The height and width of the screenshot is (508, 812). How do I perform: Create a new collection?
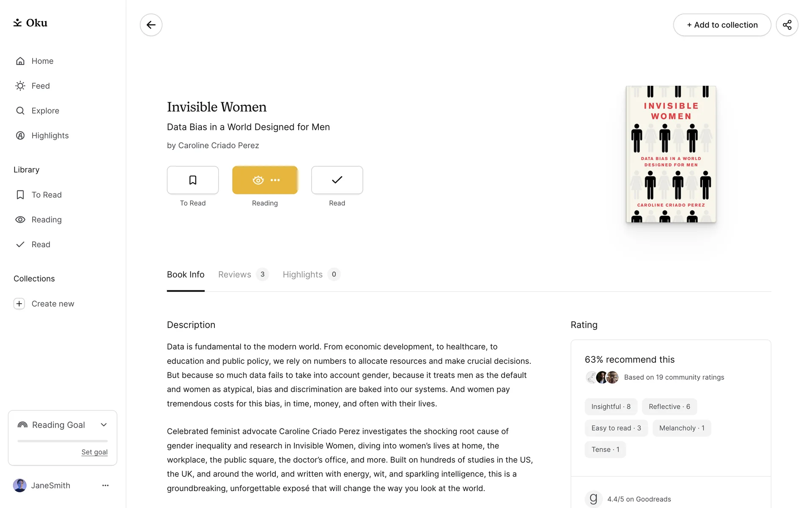point(52,304)
